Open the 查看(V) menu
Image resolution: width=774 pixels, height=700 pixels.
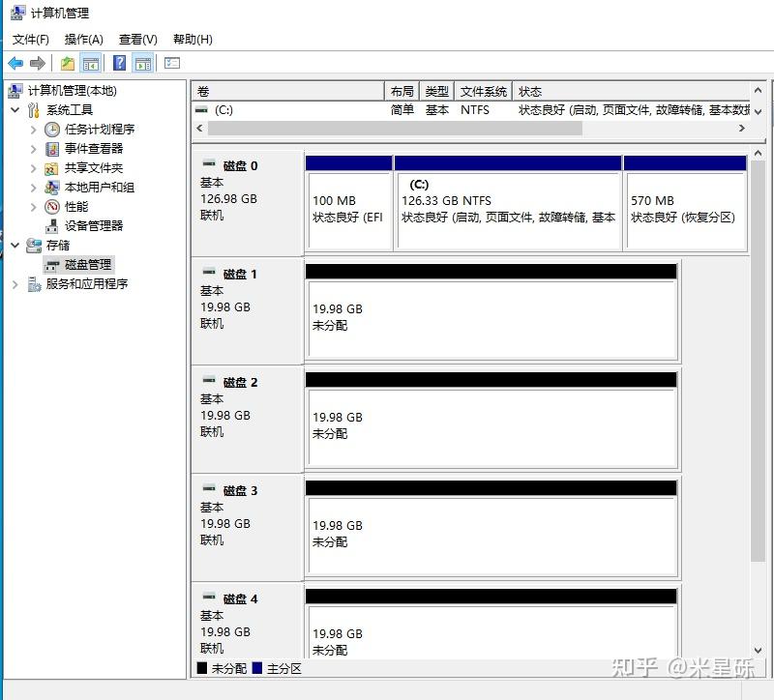point(137,40)
